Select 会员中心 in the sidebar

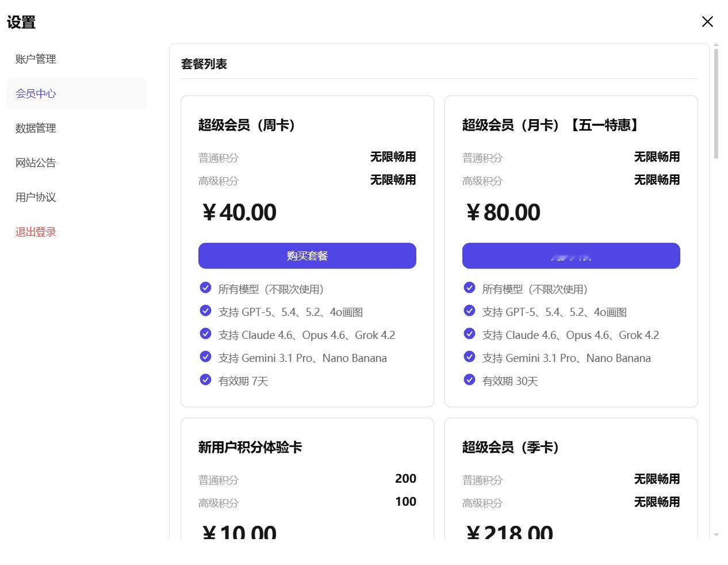click(x=36, y=94)
